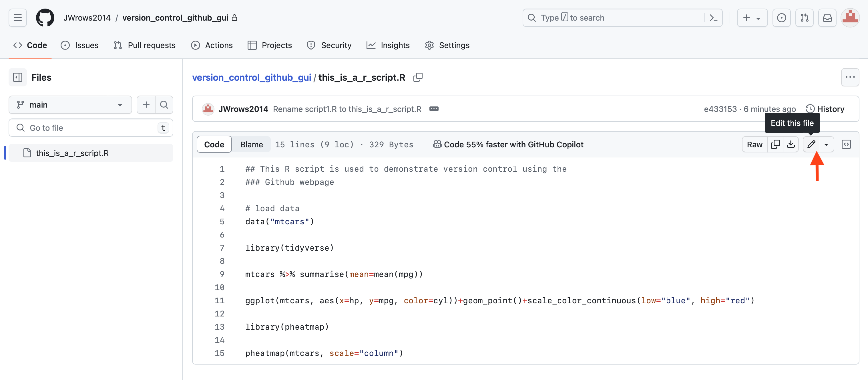Click the pencil Edit this file icon
Image resolution: width=868 pixels, height=380 pixels.
pyautogui.click(x=811, y=144)
